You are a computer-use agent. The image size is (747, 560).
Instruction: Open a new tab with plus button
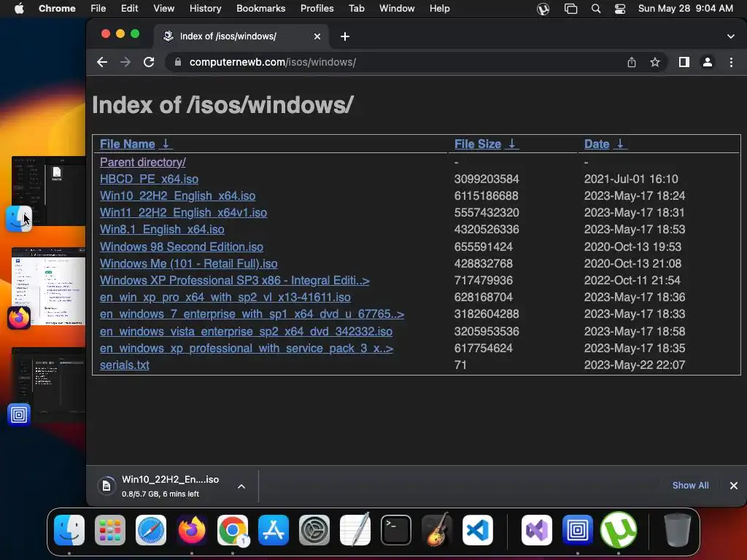click(x=345, y=36)
